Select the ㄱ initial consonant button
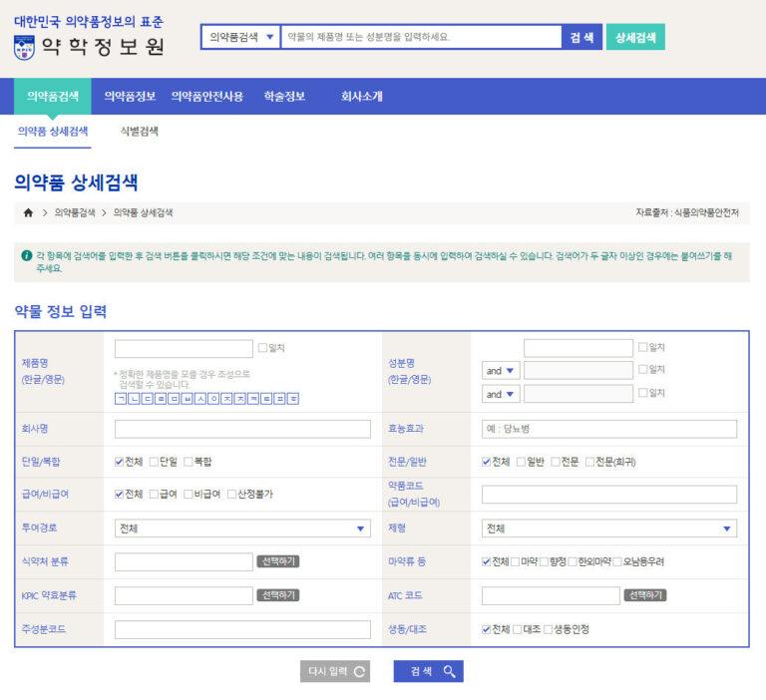Viewport: 766px width, 700px height. [x=121, y=399]
